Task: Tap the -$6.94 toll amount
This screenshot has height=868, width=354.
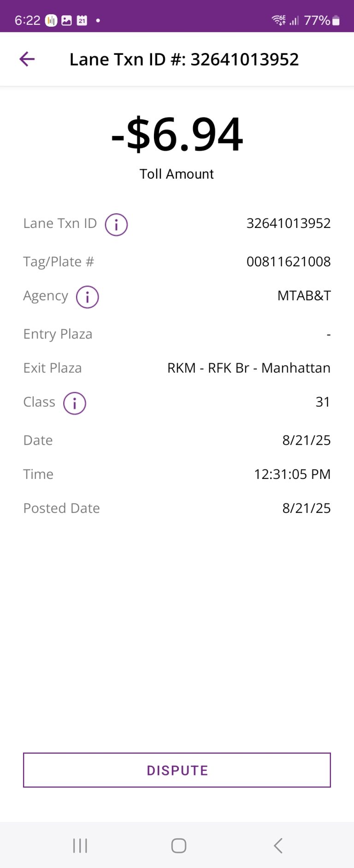Action: pyautogui.click(x=177, y=134)
